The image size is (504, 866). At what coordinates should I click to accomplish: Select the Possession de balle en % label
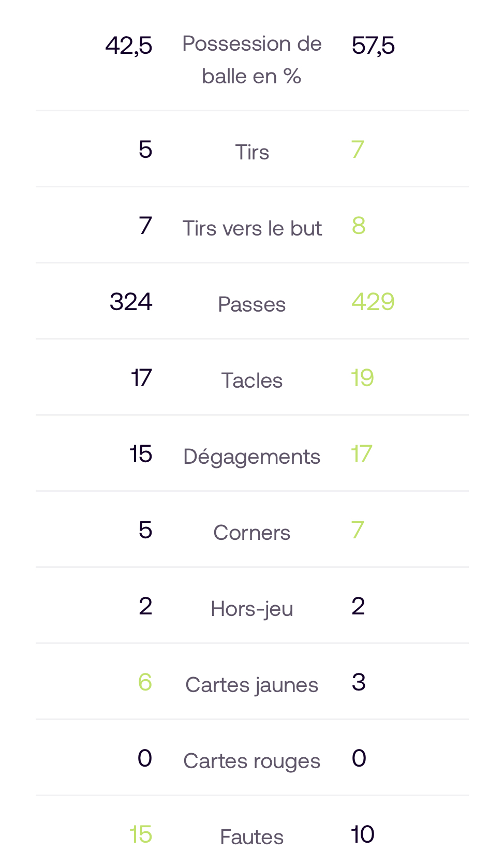point(252,60)
